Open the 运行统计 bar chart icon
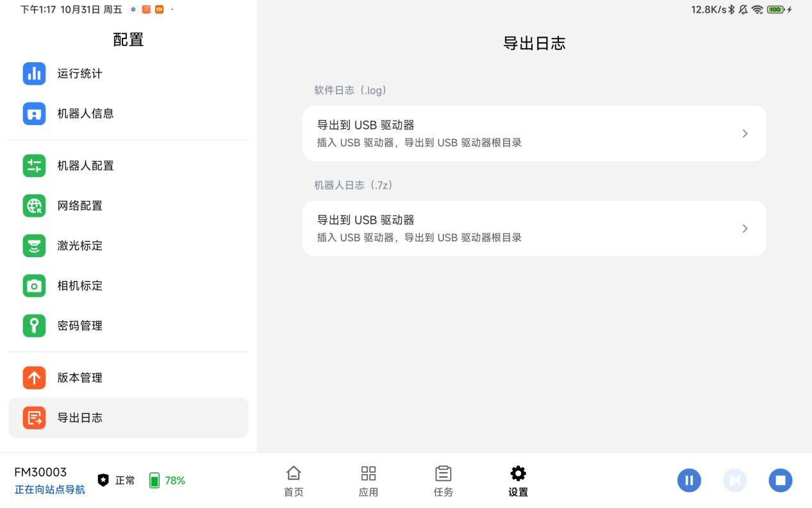Viewport: 812px width, 508px height. click(34, 74)
